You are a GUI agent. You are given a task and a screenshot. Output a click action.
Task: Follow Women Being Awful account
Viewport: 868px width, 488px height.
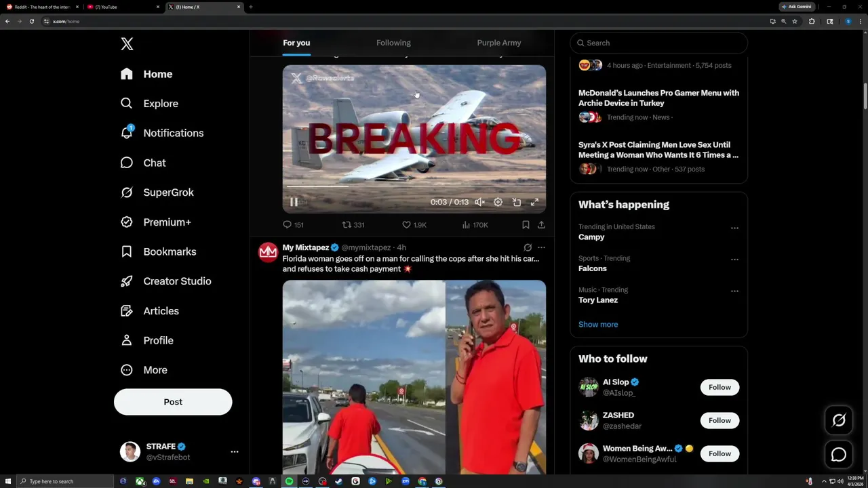tap(719, 454)
